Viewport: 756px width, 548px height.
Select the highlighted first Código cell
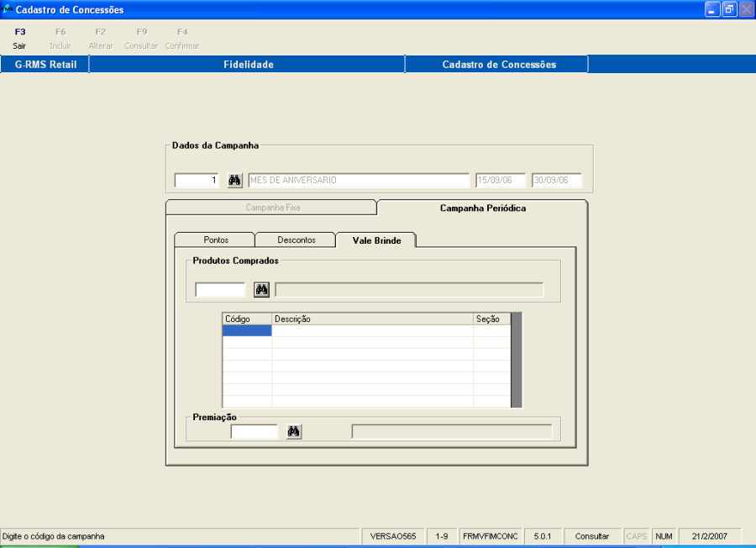(247, 330)
